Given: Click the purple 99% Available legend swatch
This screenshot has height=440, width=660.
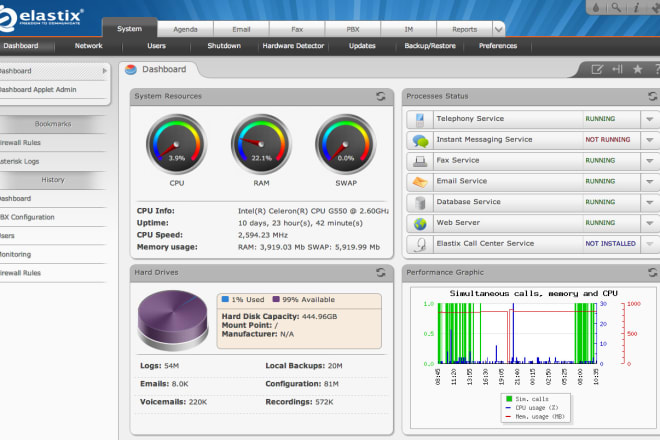Looking at the screenshot, I should coord(276,299).
